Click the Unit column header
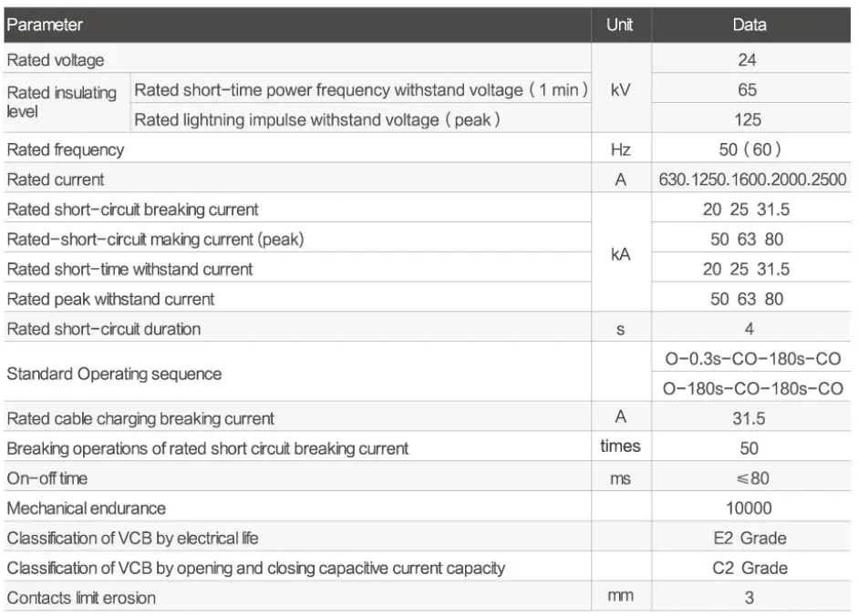 click(619, 26)
